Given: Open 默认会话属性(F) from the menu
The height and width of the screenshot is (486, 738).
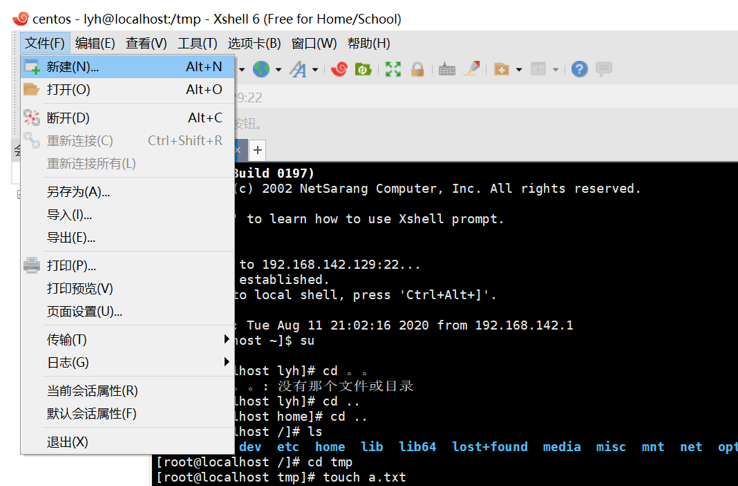Looking at the screenshot, I should 127,414.
